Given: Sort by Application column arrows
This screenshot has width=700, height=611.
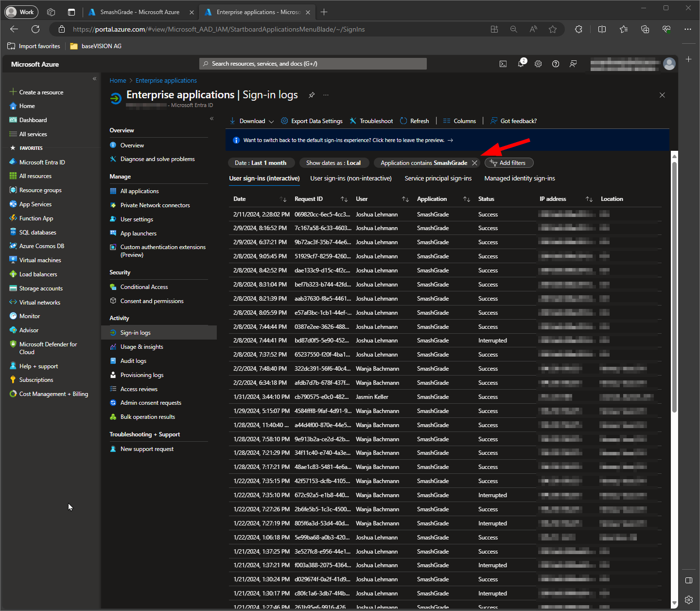Looking at the screenshot, I should click(x=467, y=199).
